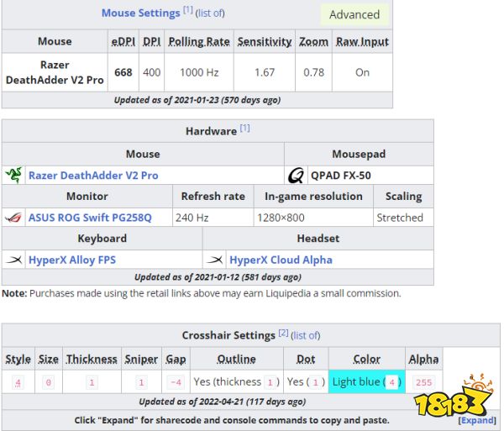Click the crosshair Color header
Viewport: 504px width, 431px height.
point(367,359)
